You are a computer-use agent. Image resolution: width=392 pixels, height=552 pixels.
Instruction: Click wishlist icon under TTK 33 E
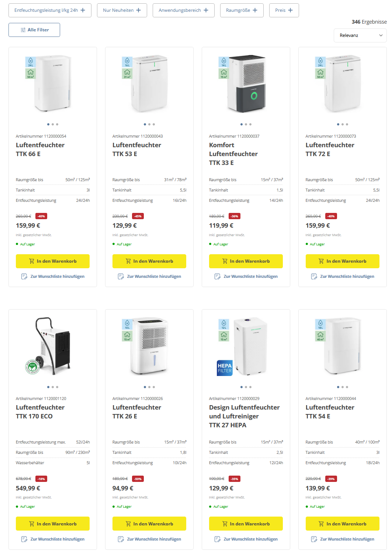(218, 276)
